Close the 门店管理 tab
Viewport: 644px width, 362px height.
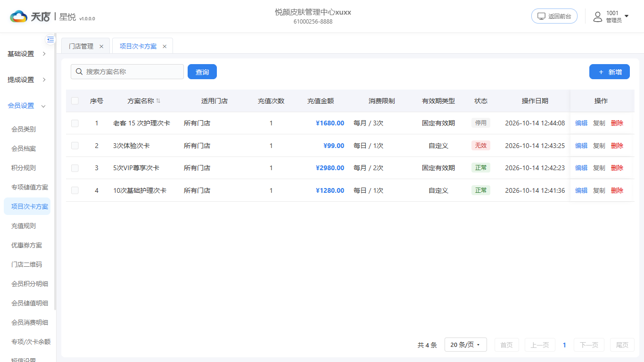[101, 46]
